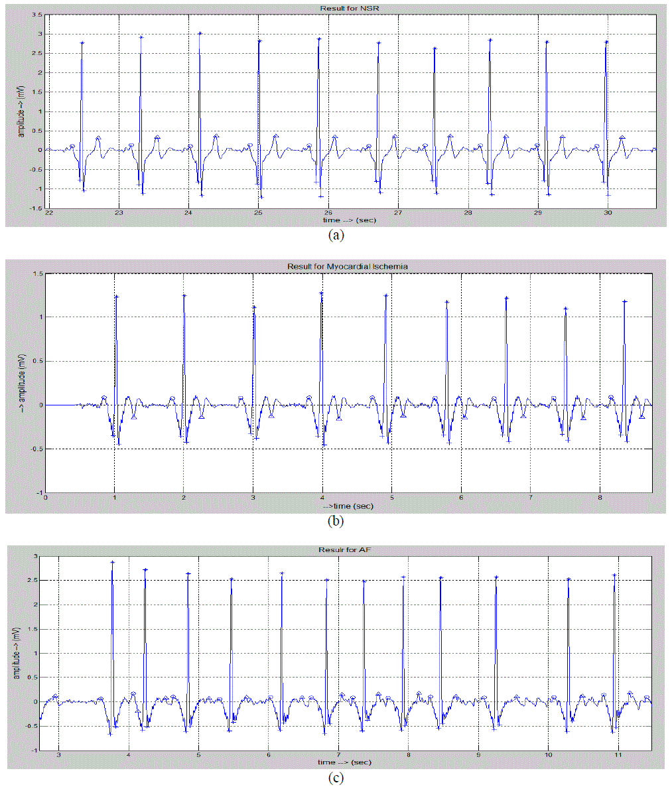
Task: Select the star marker on tallest NSR R-peak
Action: [x=200, y=33]
